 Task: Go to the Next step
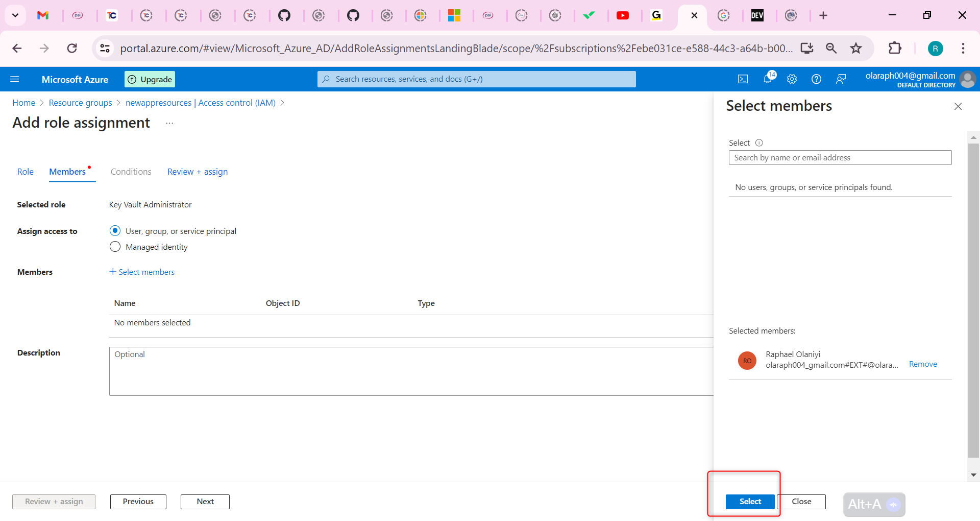click(x=205, y=502)
